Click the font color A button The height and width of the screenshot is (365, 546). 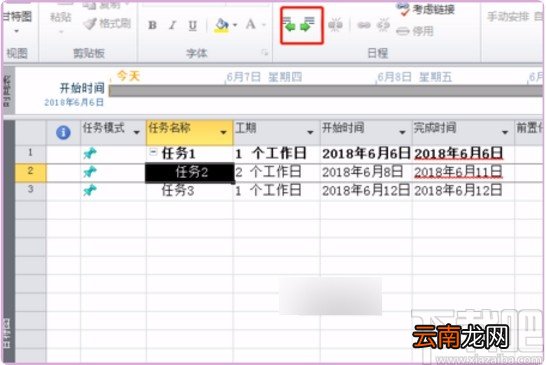coord(250,24)
